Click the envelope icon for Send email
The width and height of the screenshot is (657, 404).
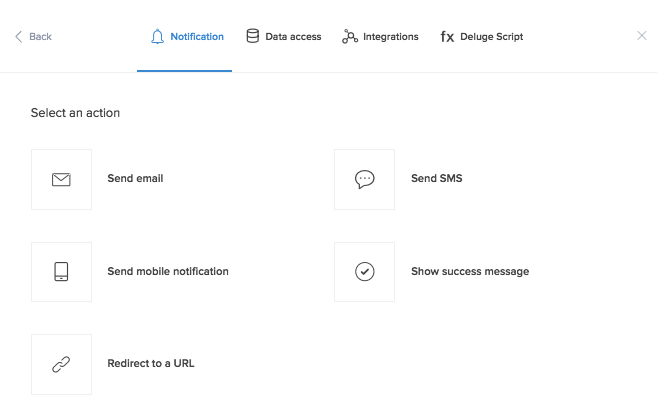(61, 180)
